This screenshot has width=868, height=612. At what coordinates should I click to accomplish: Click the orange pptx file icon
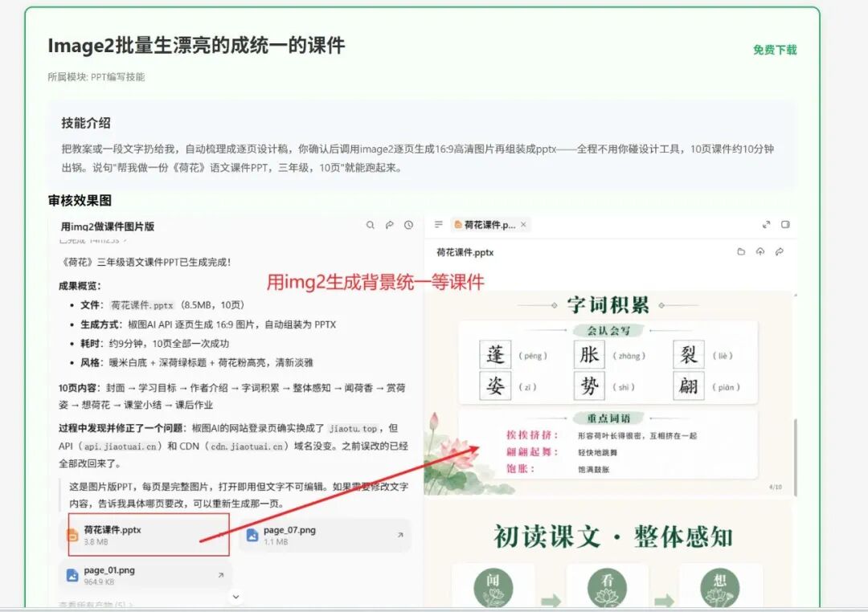point(72,535)
